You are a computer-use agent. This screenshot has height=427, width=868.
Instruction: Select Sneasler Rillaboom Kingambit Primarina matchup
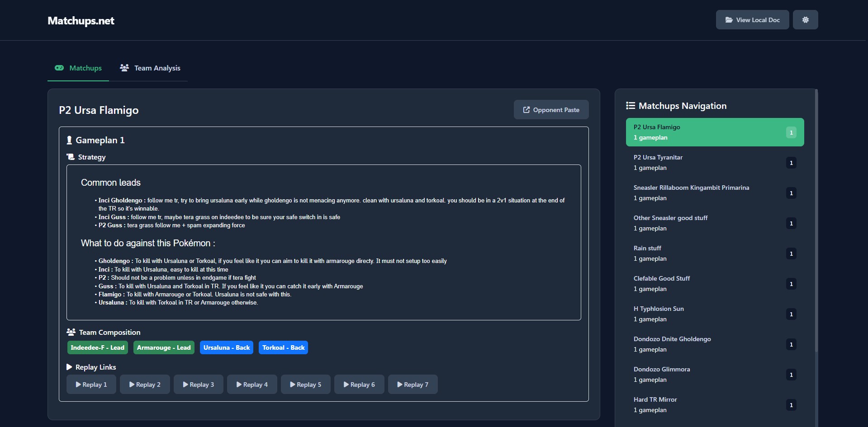tap(715, 192)
